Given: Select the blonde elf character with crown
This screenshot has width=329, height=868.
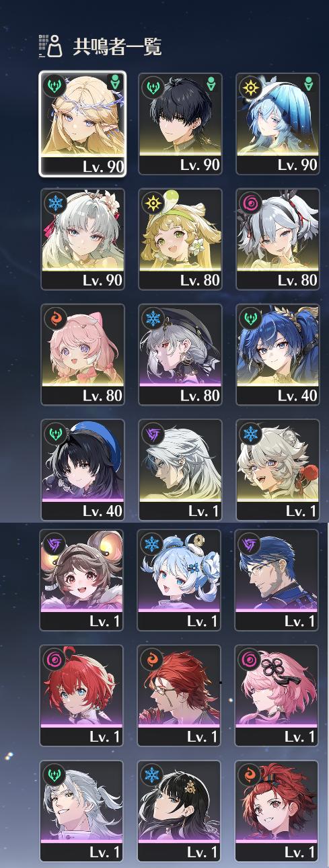Looking at the screenshot, I should tap(83, 124).
